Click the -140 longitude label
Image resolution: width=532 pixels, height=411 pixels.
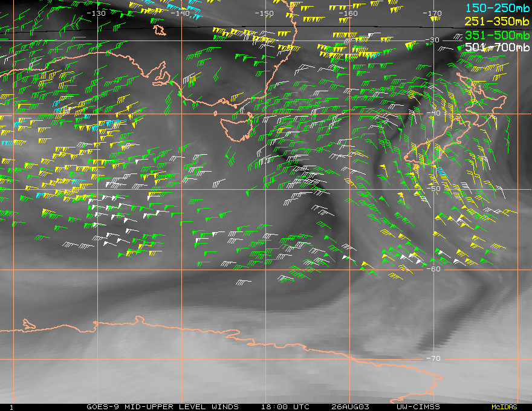[180, 13]
